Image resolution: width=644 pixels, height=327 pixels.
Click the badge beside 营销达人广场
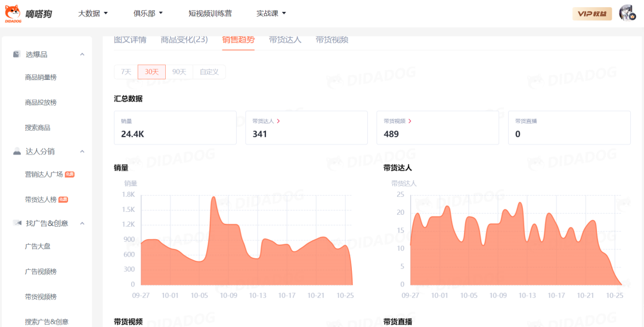(70, 174)
